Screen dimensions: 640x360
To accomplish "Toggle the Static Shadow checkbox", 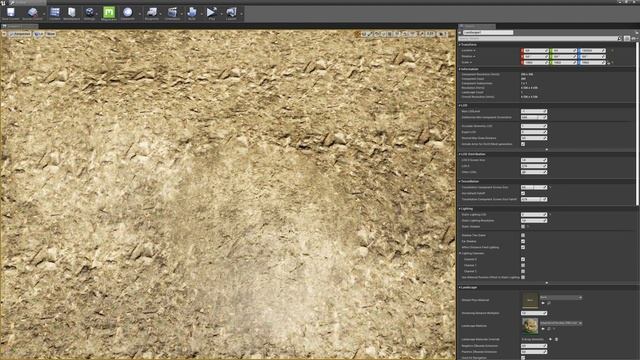I will (x=523, y=227).
